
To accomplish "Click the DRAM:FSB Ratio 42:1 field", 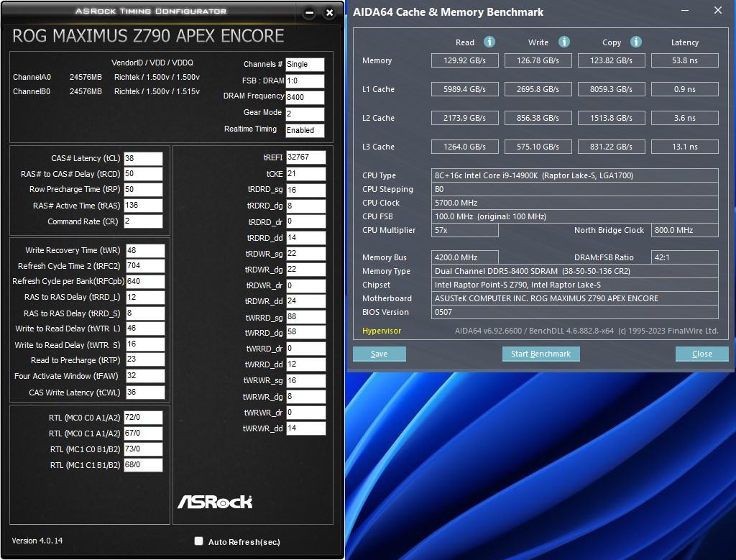I will pos(685,257).
